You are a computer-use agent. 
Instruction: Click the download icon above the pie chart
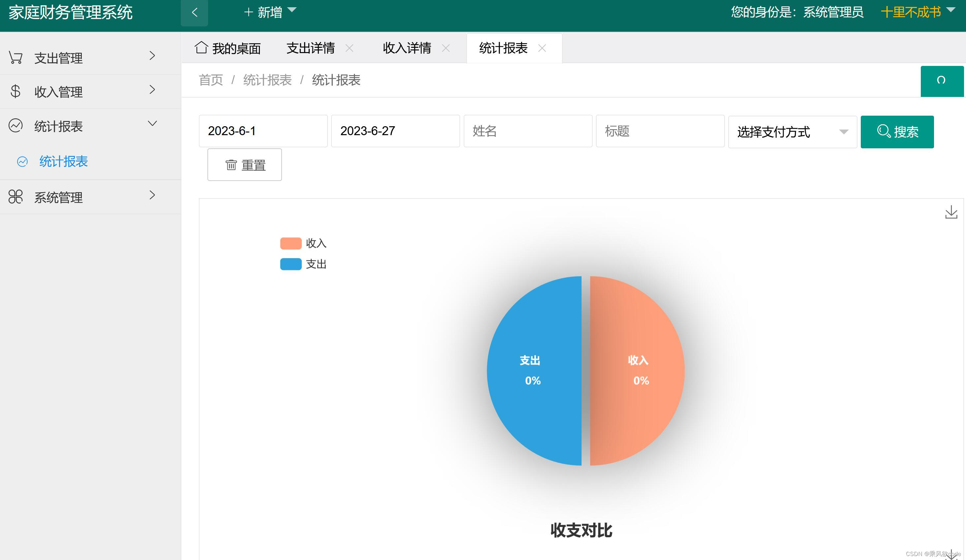point(951,212)
